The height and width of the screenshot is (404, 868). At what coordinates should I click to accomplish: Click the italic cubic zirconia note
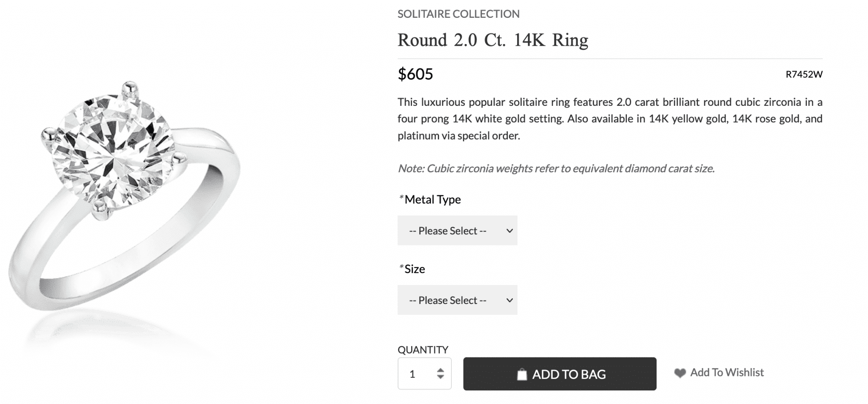[x=556, y=169]
